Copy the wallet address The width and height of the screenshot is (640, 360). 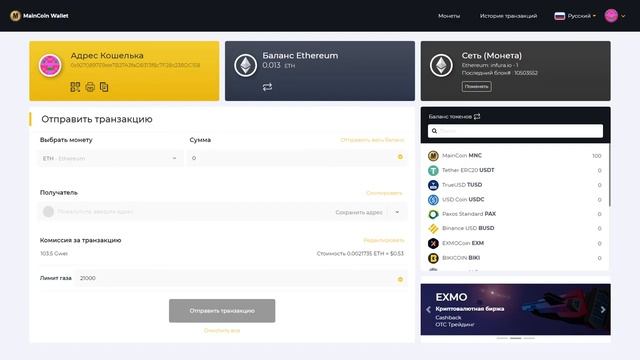(104, 87)
